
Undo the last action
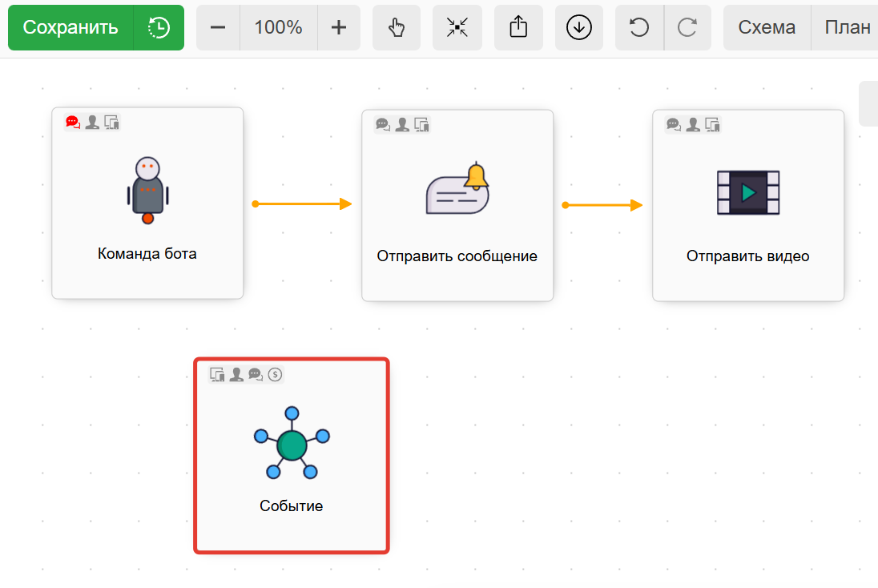pos(639,27)
